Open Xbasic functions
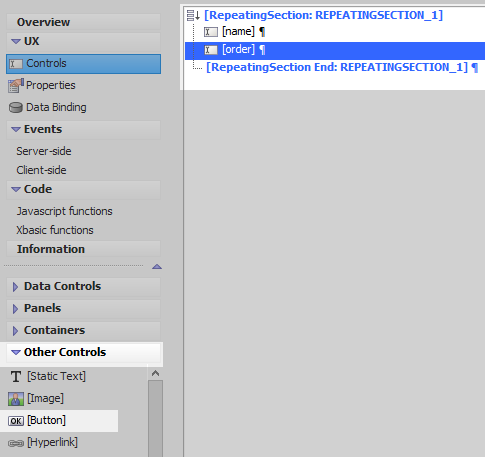This screenshot has width=485, height=457. click(x=55, y=230)
